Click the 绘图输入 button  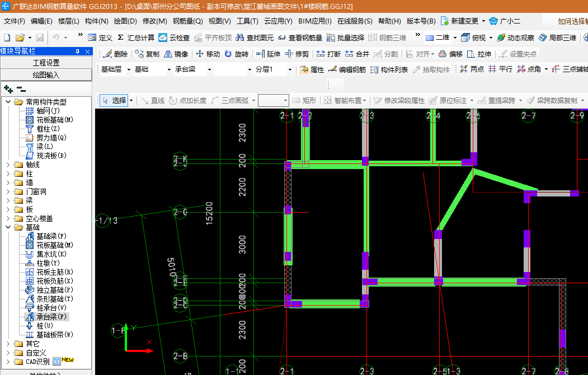click(46, 75)
